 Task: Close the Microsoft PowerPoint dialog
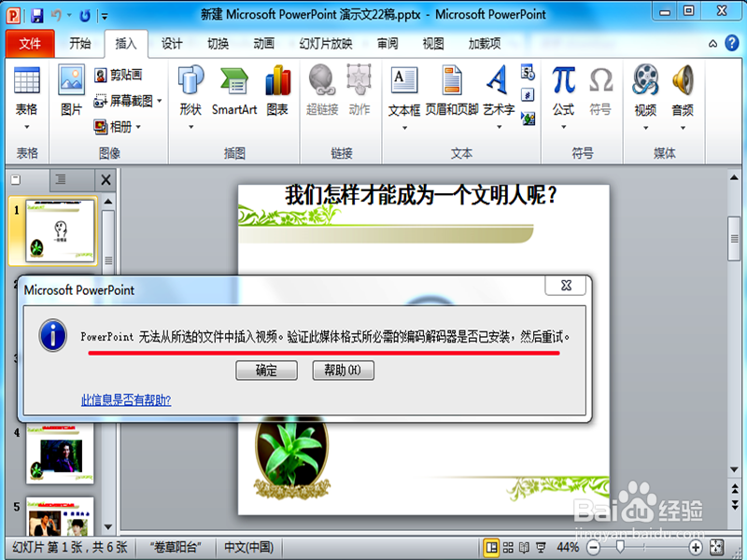[566, 286]
